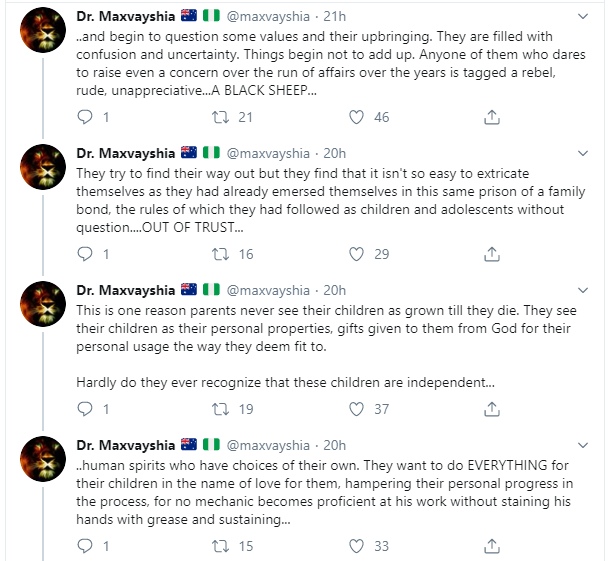Viewport: 609px width, 561px height.
Task: Expand options menu on "OUT OF TRUST" tweet
Action: 584,154
